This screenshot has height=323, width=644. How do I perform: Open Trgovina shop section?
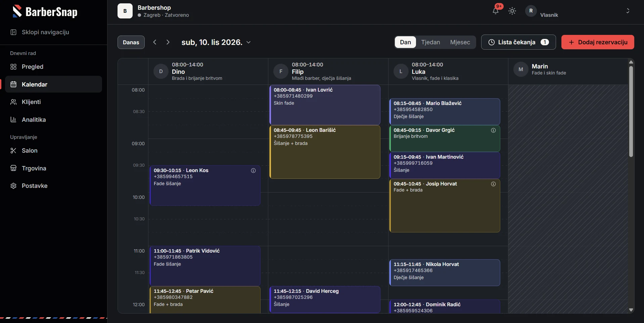coord(53,168)
